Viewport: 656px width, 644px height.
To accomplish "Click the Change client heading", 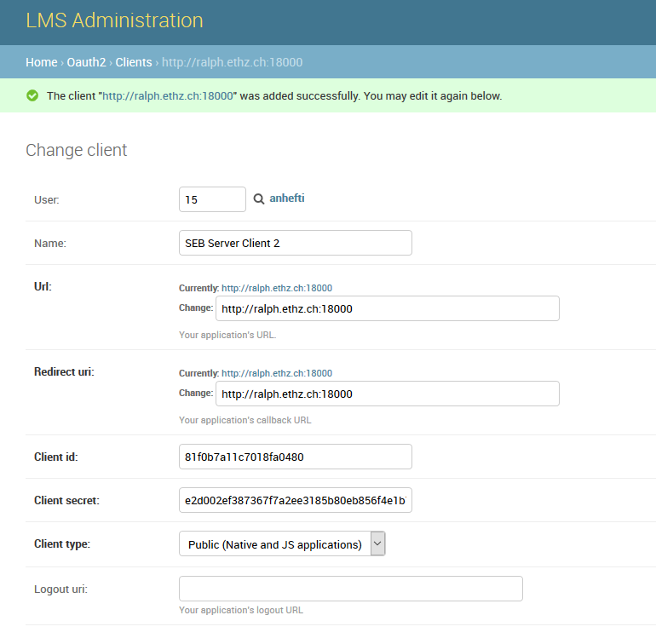I will click(x=77, y=151).
